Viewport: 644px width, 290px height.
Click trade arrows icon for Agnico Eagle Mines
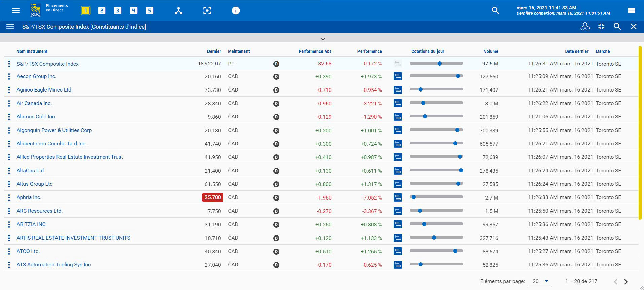(x=398, y=90)
